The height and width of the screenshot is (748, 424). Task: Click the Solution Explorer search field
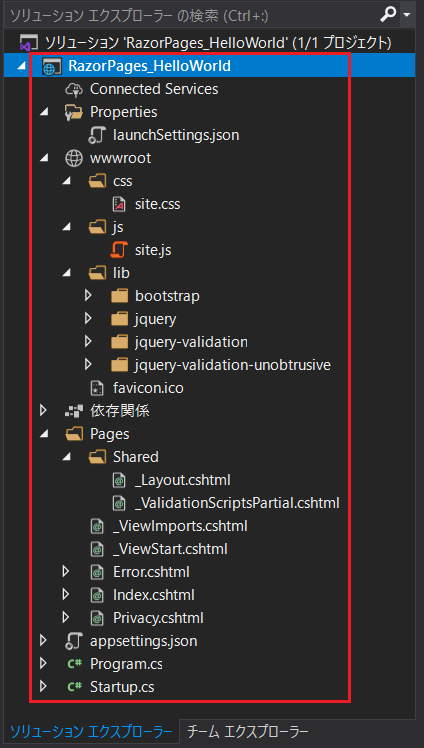pos(191,16)
